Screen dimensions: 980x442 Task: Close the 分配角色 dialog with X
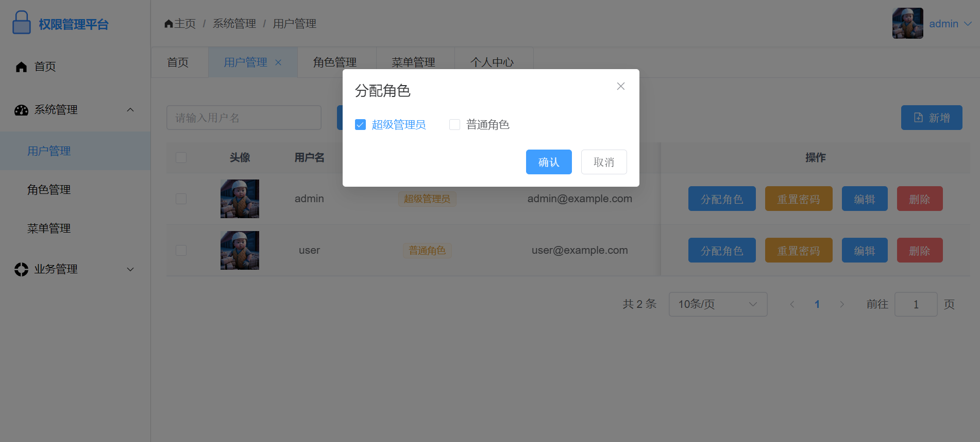pos(620,86)
